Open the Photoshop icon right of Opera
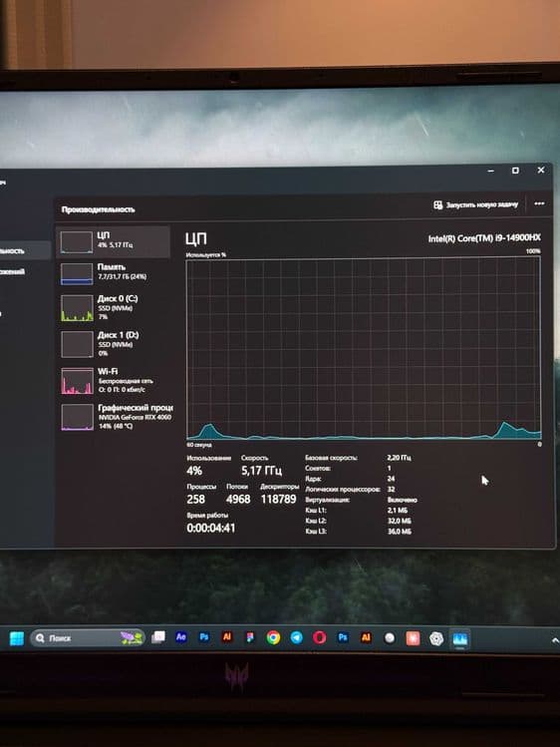560x747 pixels. point(343,638)
